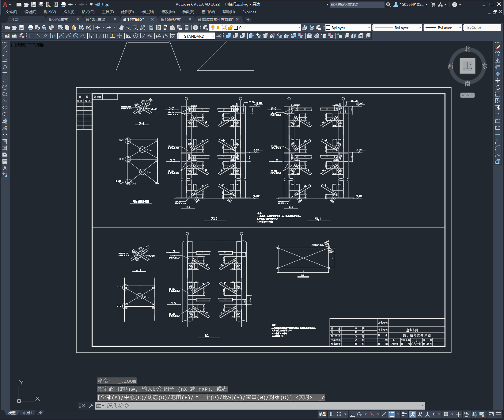
Task: Click the Pan hand tool icon
Action: 121,28
